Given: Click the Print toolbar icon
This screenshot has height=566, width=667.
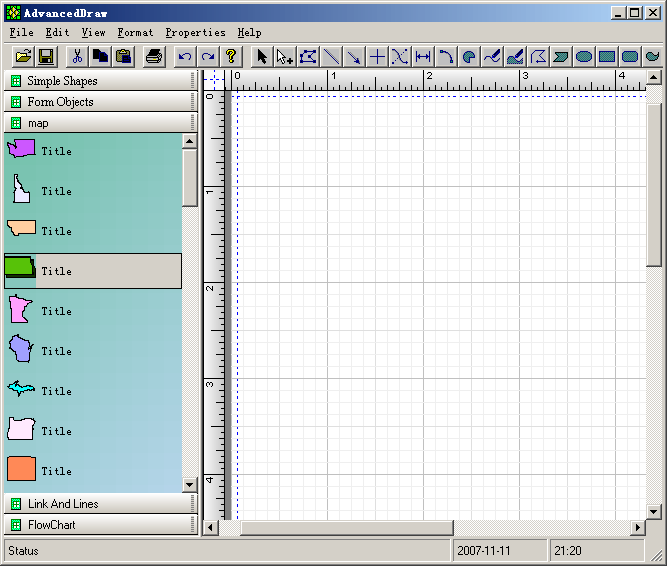Looking at the screenshot, I should coord(154,56).
